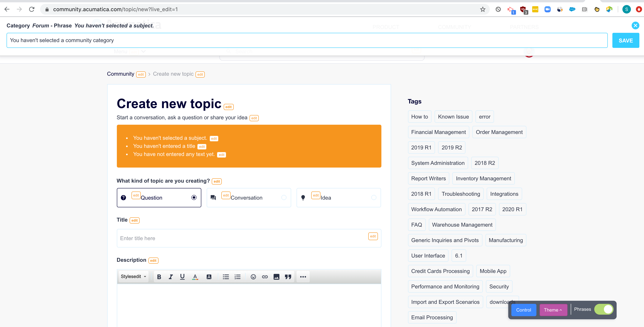The image size is (644, 327).
Task: Edit the Create new topic heading phrase
Action: (228, 107)
